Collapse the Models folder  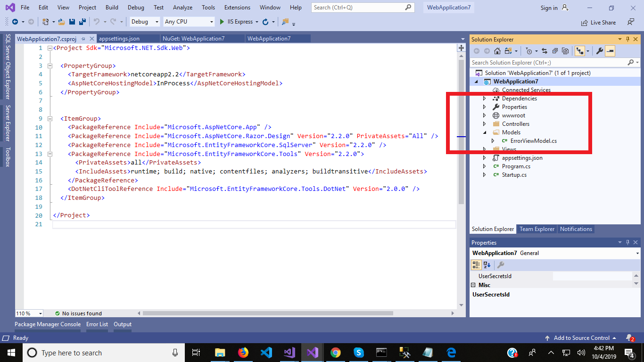[484, 132]
